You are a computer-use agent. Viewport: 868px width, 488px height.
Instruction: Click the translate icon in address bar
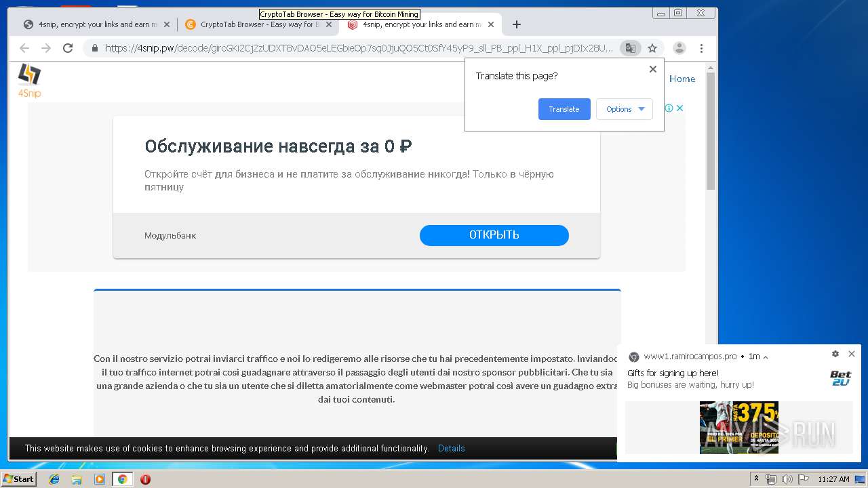pyautogui.click(x=631, y=48)
